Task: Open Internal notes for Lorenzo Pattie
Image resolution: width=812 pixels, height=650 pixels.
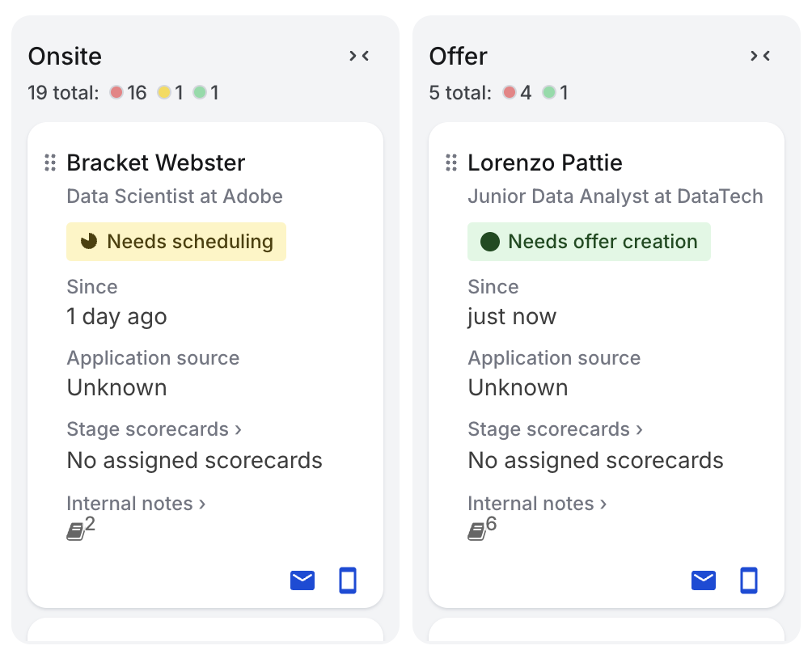Action: pos(537,504)
